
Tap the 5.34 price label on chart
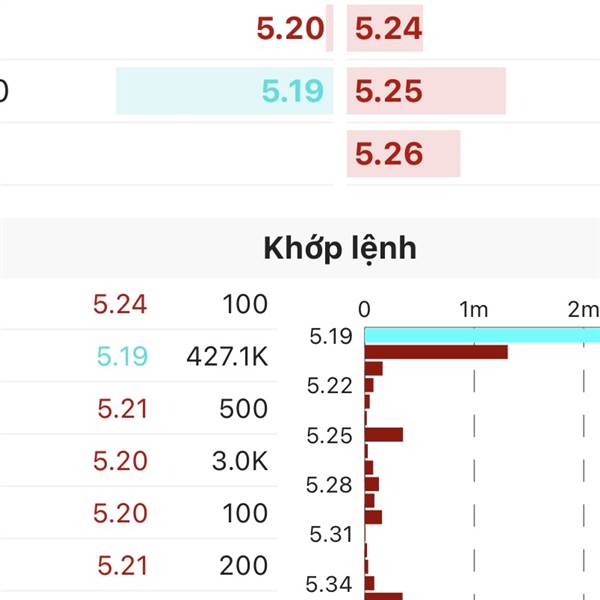(x=329, y=584)
